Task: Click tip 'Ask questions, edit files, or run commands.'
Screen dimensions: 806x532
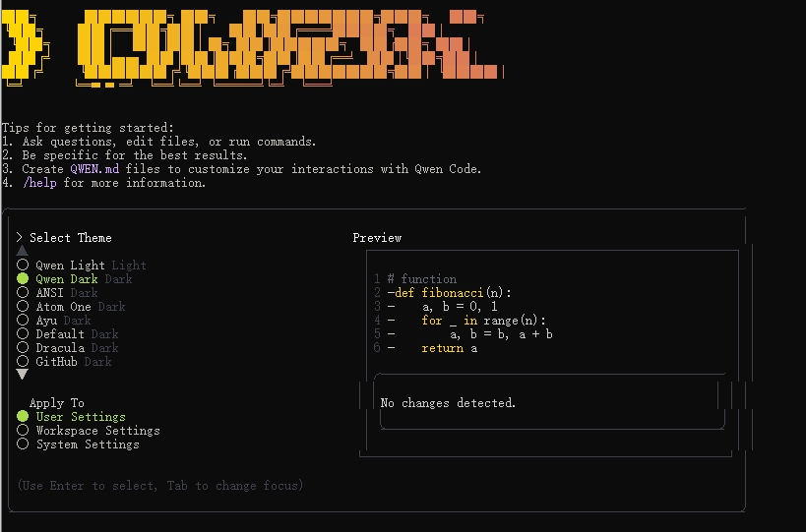Action: pos(169,142)
